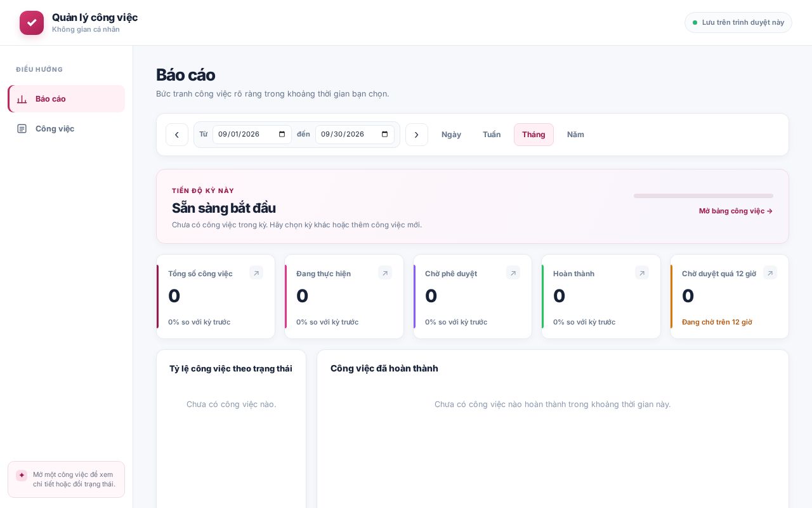Switch range to Ngày
Image resolution: width=812 pixels, height=508 pixels.
point(451,135)
